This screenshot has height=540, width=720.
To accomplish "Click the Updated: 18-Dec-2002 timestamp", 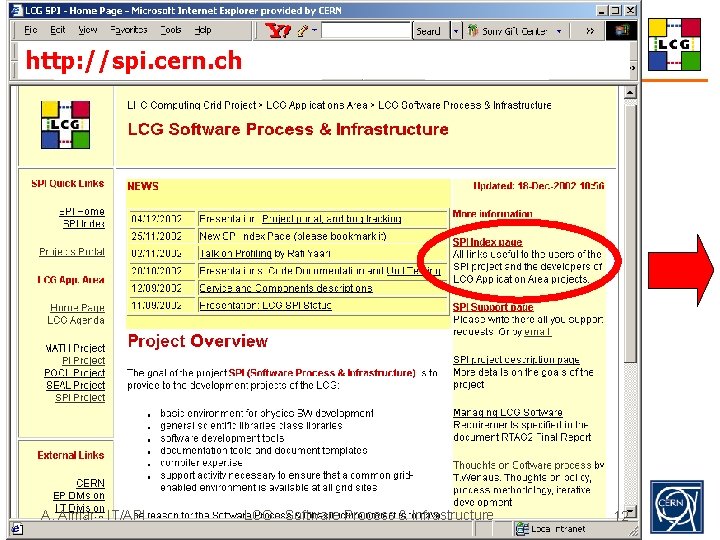I will tap(539, 186).
